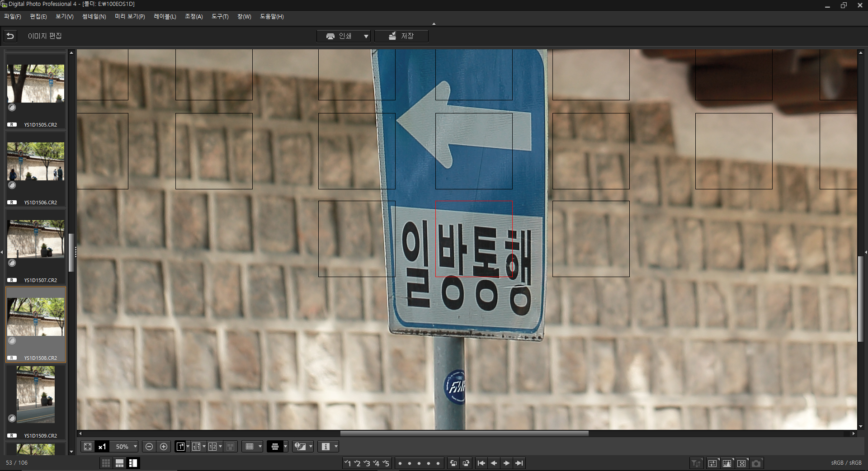The height and width of the screenshot is (471, 868).
Task: Jump to the first image
Action: click(x=481, y=463)
